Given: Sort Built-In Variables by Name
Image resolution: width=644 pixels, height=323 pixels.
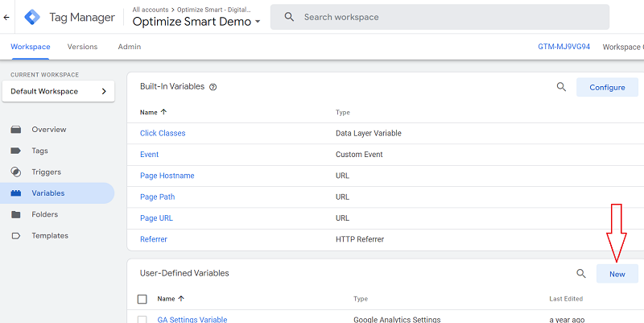Looking at the screenshot, I should pos(153,112).
